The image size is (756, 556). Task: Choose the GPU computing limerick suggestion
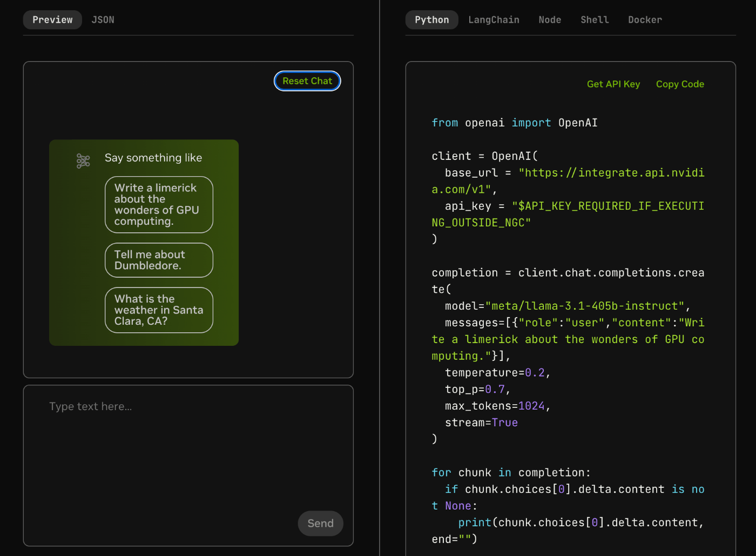point(159,205)
